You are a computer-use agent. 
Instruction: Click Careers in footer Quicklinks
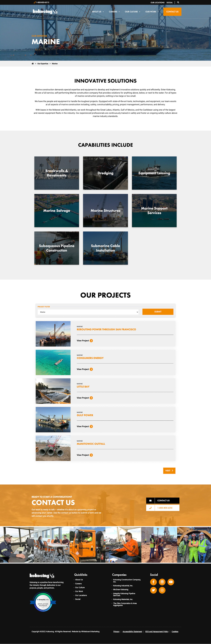pos(78,583)
